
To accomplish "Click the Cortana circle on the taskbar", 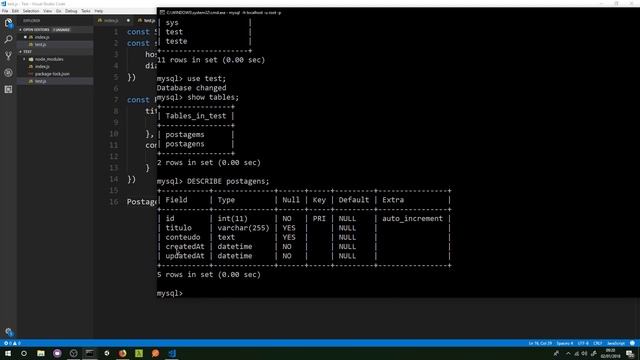I will point(24,353).
